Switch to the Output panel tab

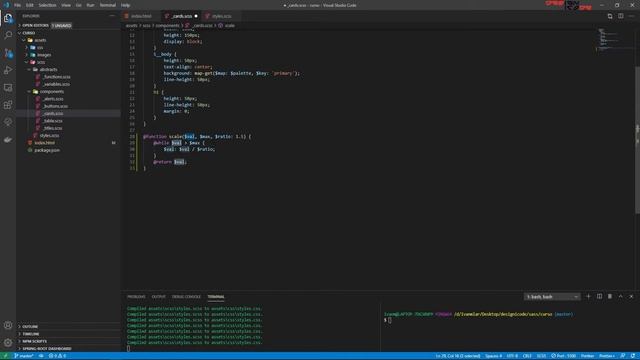click(x=158, y=297)
